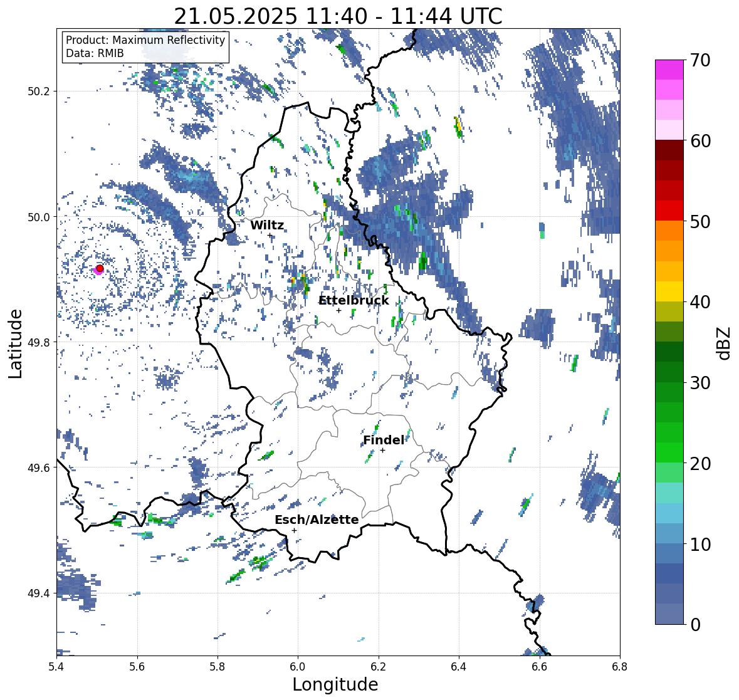Image resolution: width=739 pixels, height=700 pixels.
Task: Click the latitude tick label 50.2
Action: point(39,91)
